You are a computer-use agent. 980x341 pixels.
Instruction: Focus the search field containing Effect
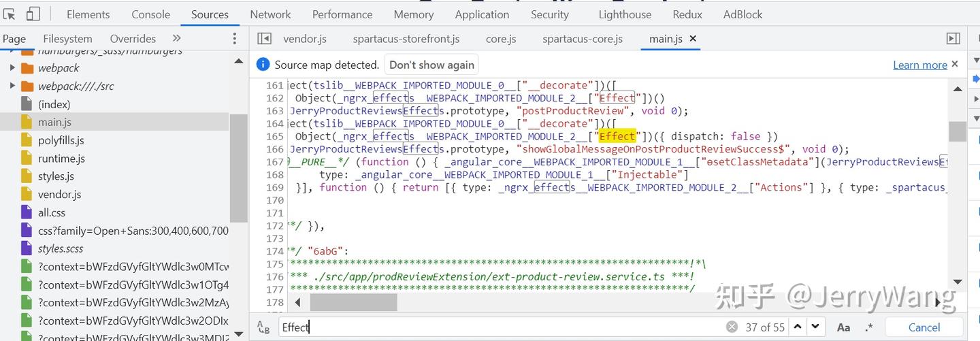[500, 327]
